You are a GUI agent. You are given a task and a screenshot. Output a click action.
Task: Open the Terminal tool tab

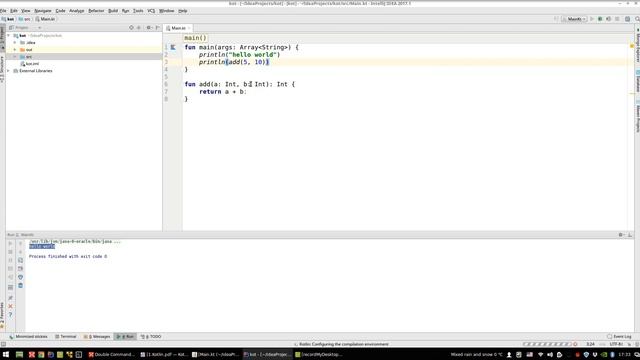click(66, 337)
